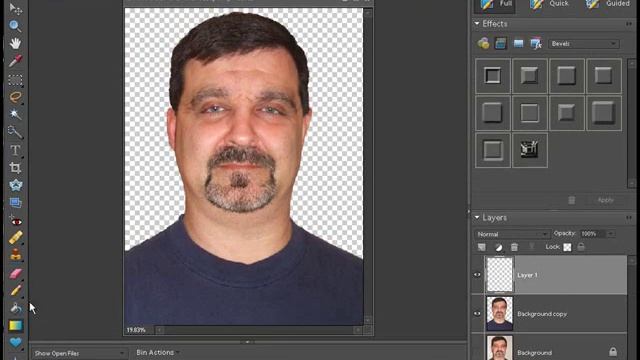Toggle Lock transparent pixels checkerboard button
The image size is (640, 360).
point(567,247)
